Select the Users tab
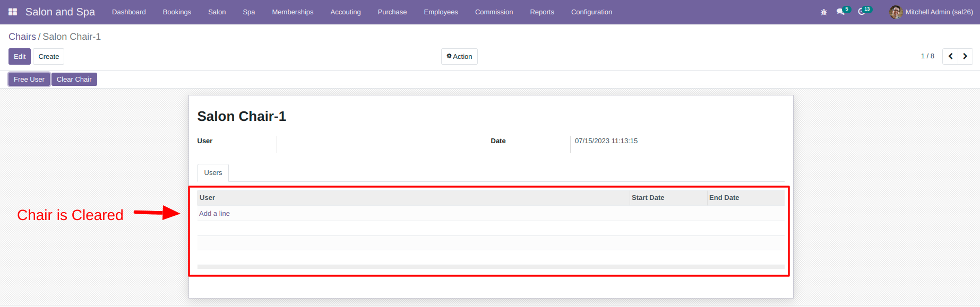The width and height of the screenshot is (980, 307). pyautogui.click(x=213, y=173)
